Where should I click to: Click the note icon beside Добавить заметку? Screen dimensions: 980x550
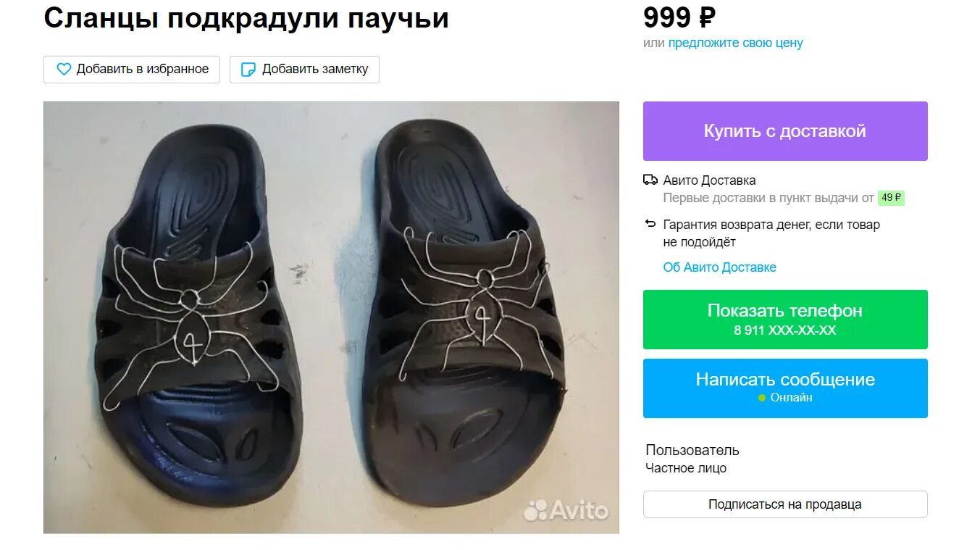coord(248,70)
